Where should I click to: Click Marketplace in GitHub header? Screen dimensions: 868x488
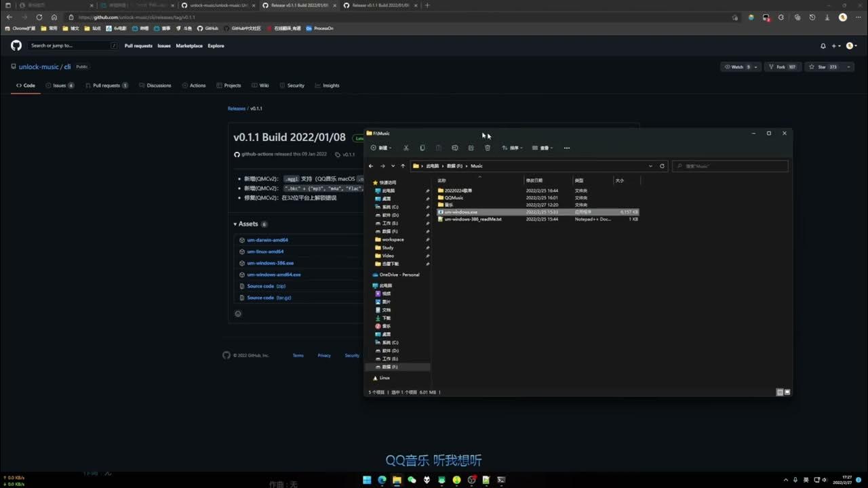(189, 46)
